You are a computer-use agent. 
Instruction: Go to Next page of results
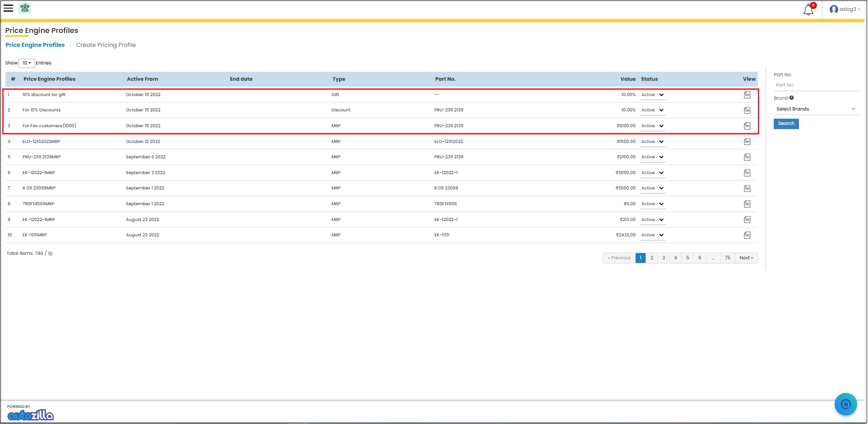tap(746, 258)
